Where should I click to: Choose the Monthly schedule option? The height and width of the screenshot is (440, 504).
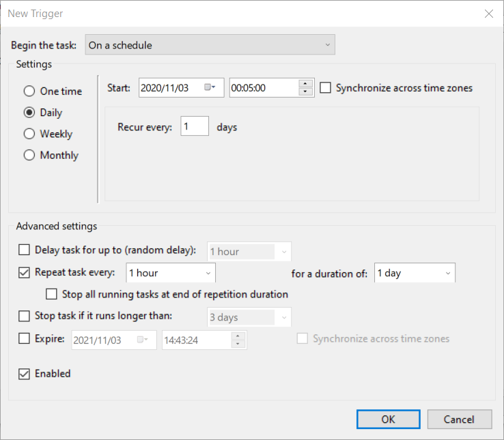point(29,156)
